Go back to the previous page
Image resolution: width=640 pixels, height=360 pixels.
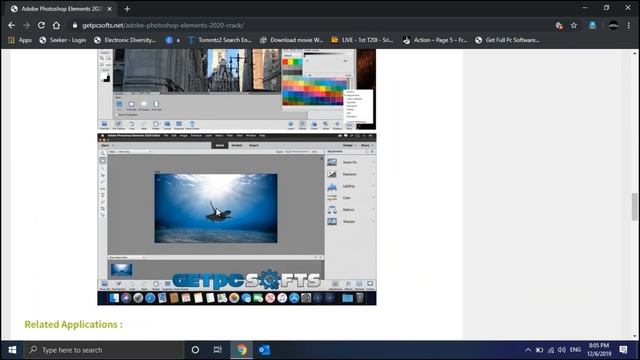(11, 25)
